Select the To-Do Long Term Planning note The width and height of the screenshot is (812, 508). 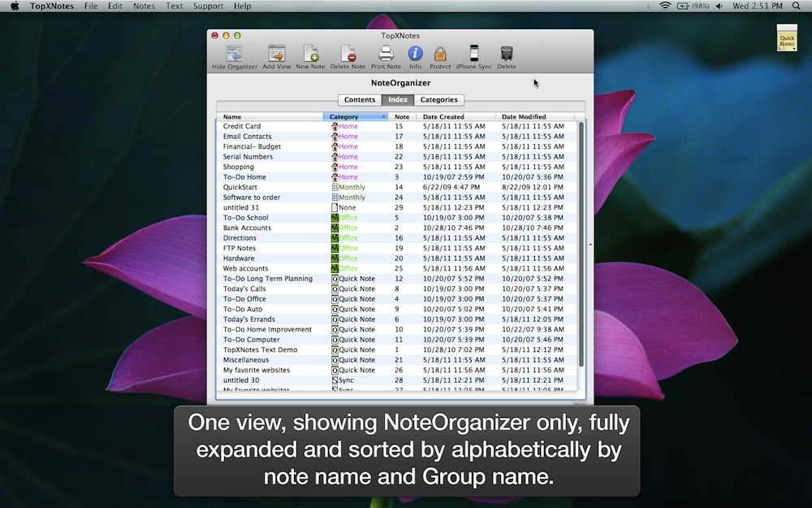397,278
